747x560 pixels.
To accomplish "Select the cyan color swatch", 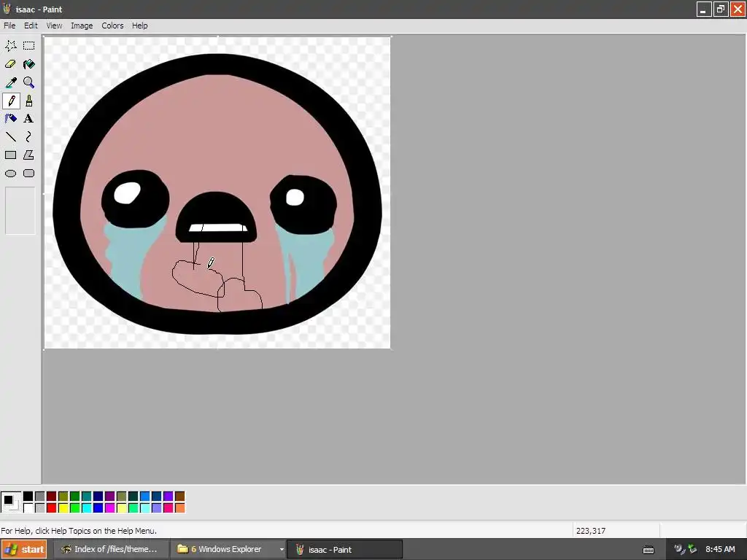I will click(87, 508).
